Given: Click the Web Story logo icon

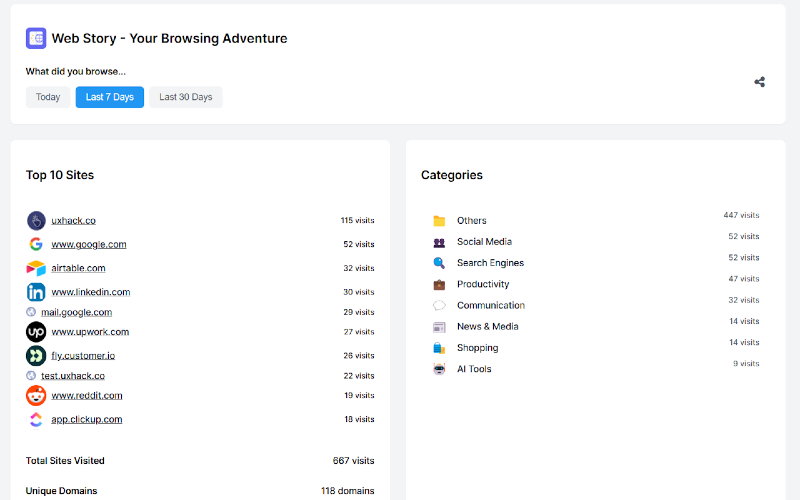Looking at the screenshot, I should click(x=36, y=38).
